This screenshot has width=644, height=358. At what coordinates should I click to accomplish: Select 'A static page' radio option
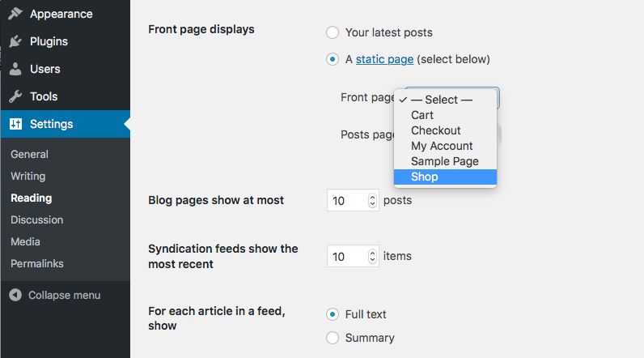[x=333, y=59]
